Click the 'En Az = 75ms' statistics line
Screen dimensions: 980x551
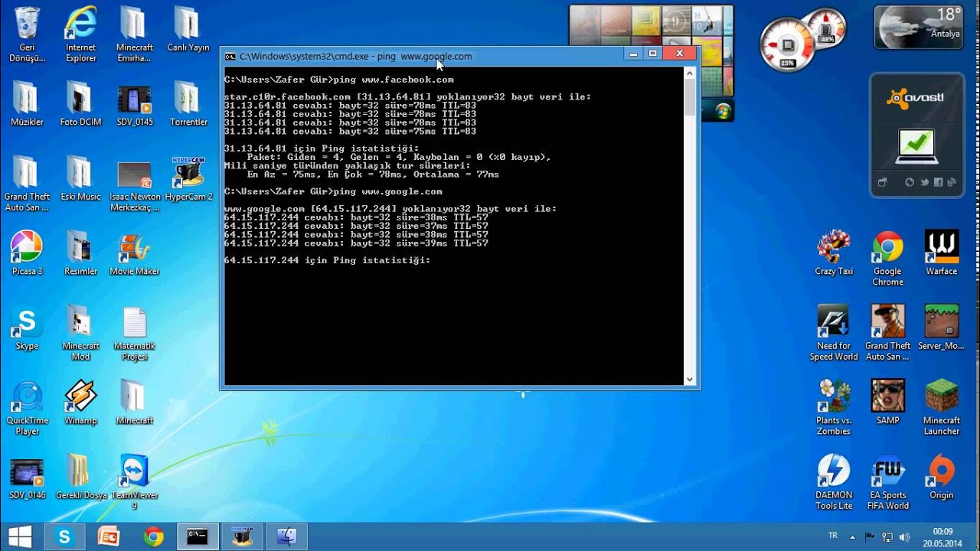tap(373, 174)
